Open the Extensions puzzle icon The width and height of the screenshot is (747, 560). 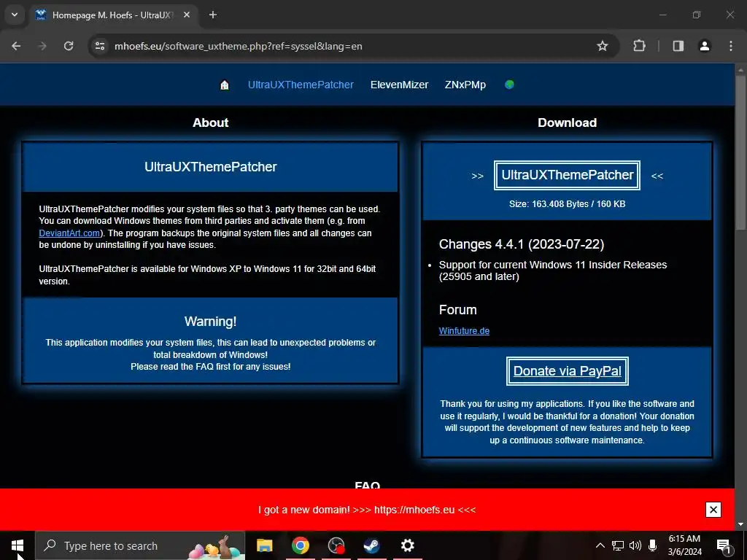click(639, 46)
